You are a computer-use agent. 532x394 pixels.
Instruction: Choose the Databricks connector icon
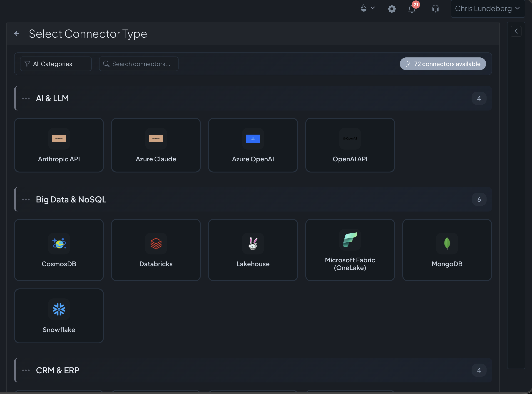(156, 244)
